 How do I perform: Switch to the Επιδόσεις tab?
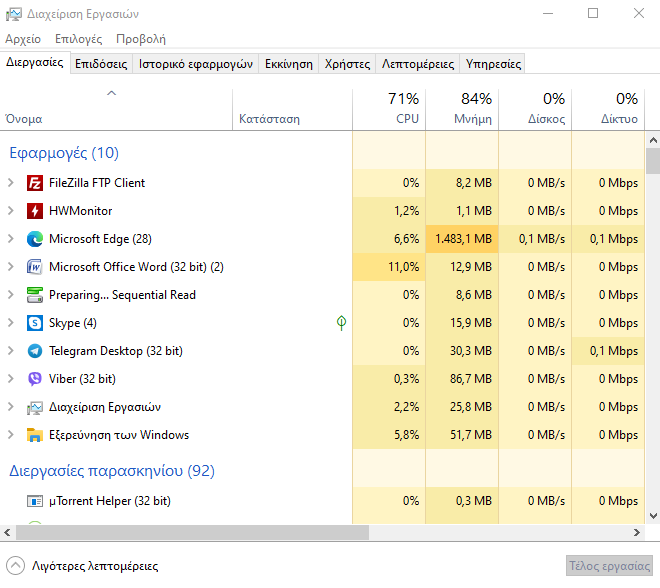(x=101, y=64)
